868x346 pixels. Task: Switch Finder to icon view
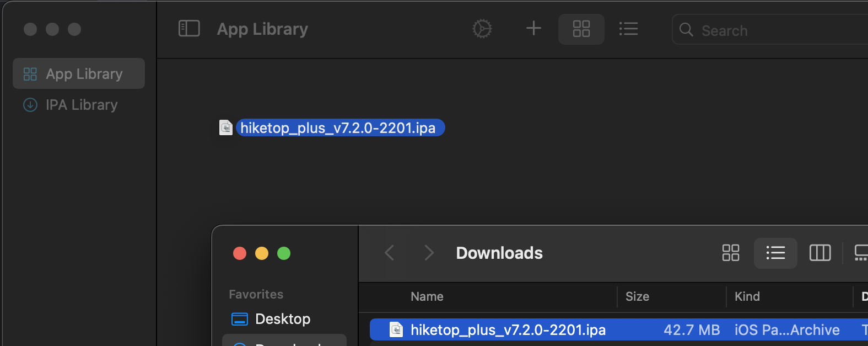point(731,253)
